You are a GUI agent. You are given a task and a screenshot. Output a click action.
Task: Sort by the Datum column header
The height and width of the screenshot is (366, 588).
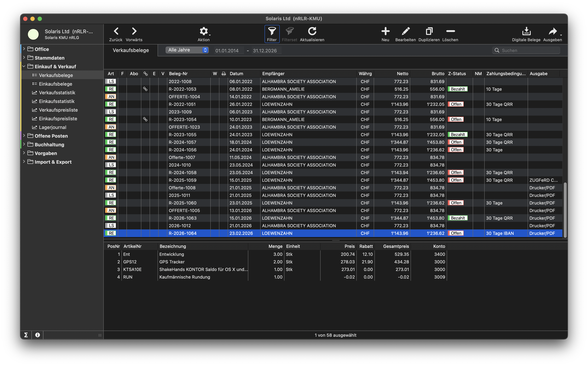(x=236, y=74)
